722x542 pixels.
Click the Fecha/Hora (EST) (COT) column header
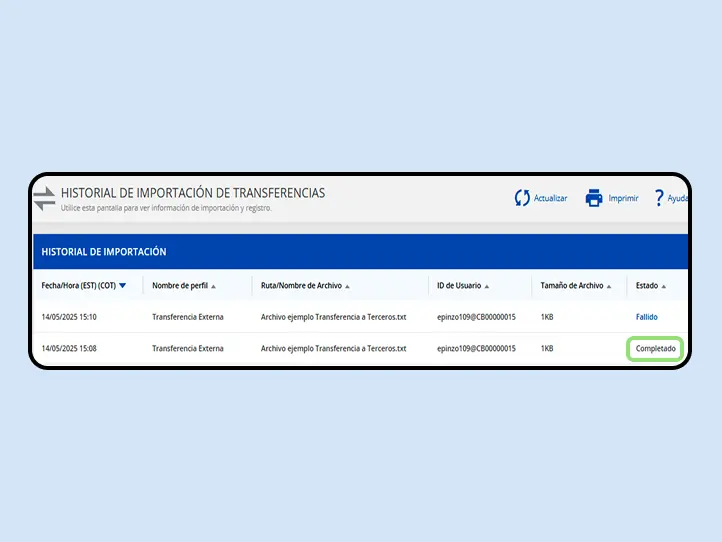pos(79,286)
